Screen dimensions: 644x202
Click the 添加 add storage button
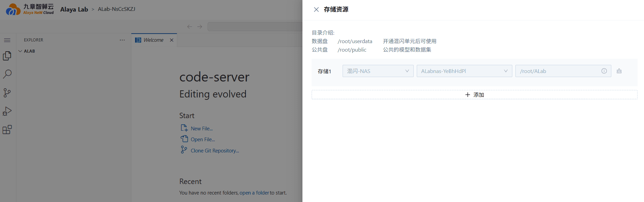click(475, 95)
